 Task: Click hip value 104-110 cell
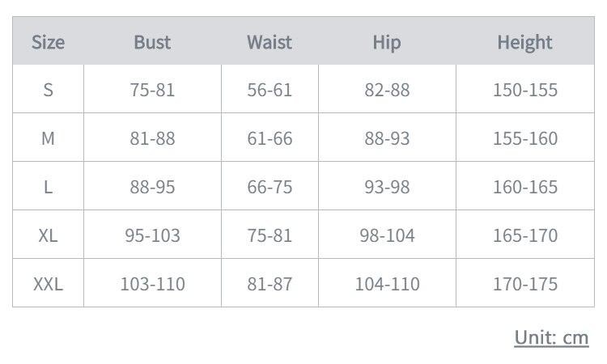coord(387,283)
